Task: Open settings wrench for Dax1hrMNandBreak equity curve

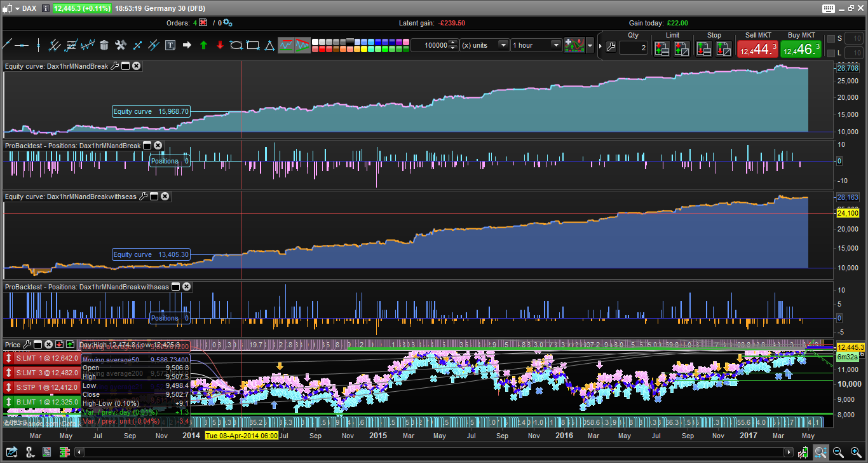Action: tap(114, 66)
